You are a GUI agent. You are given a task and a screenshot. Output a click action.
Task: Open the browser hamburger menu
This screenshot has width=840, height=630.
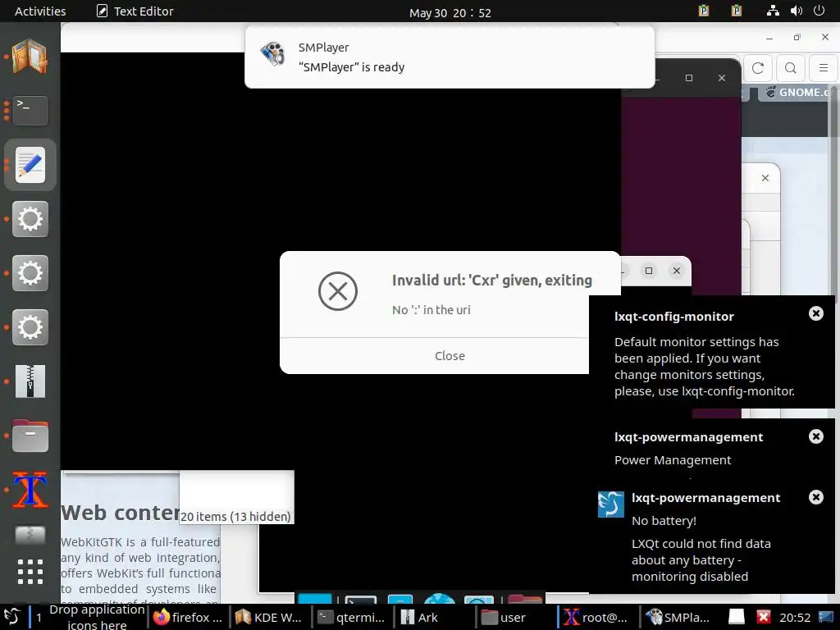point(824,68)
